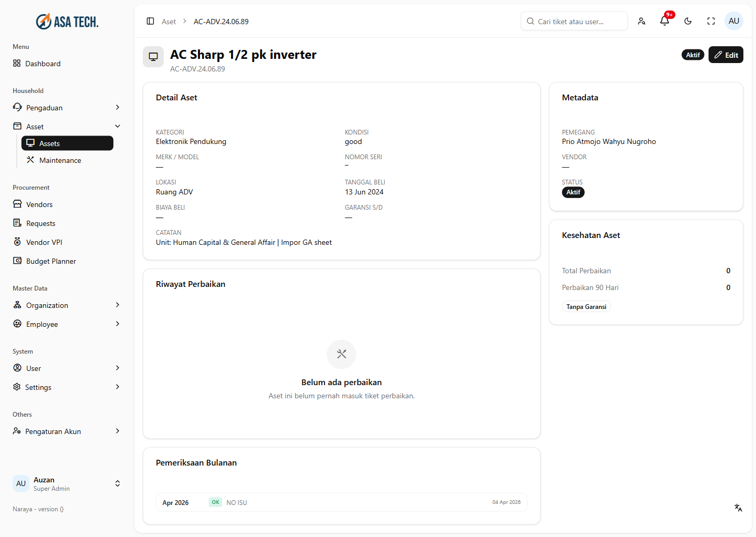Click the Perbaikan 90 Hari label
Image resolution: width=756 pixels, height=537 pixels.
590,287
